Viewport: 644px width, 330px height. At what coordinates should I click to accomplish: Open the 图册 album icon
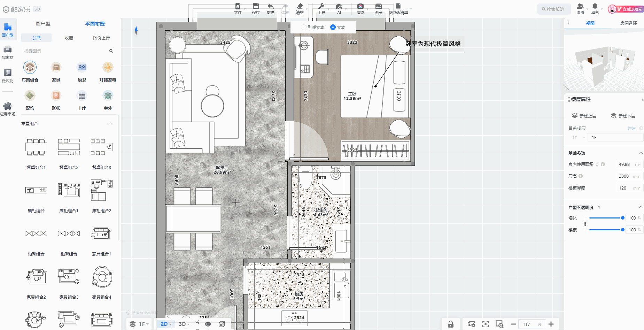378,6
